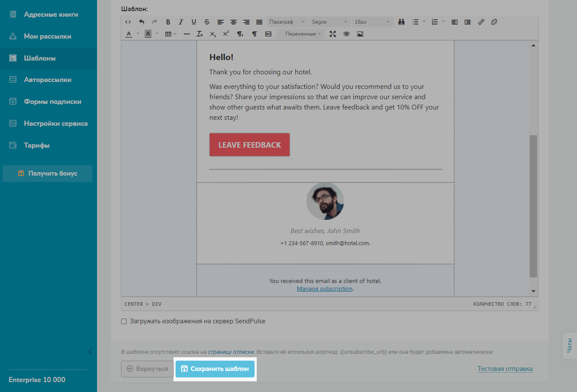Click the editor scrollbar down arrow
Image resolution: width=577 pixels, height=392 pixels.
pyautogui.click(x=533, y=292)
